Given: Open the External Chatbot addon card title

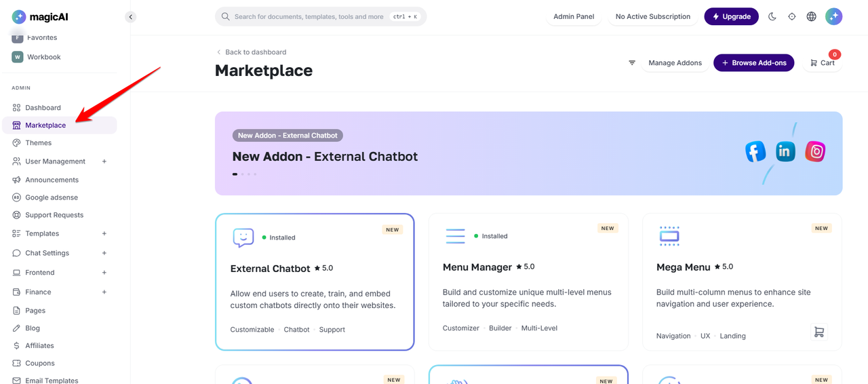Looking at the screenshot, I should click(x=270, y=269).
